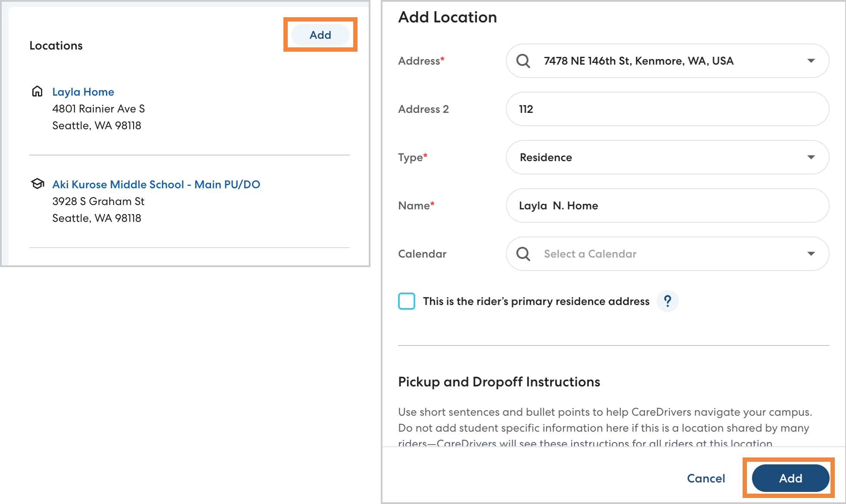
Task: Click the Name field with Layla N. Home
Action: [x=667, y=205]
